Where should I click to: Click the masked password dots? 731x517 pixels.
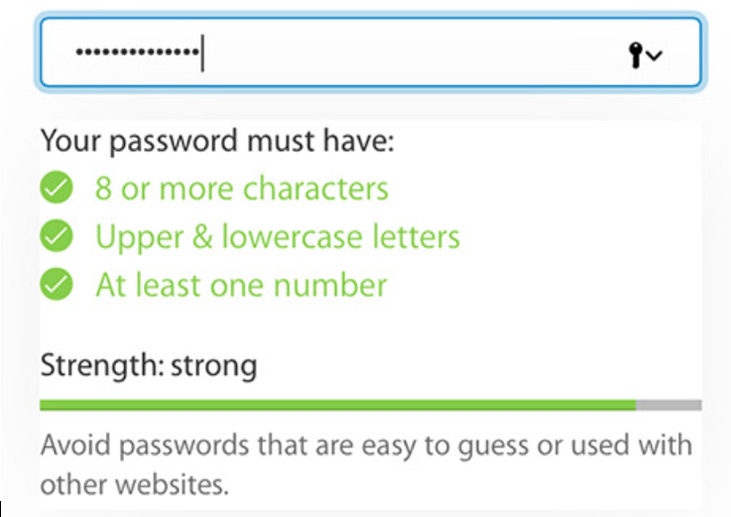tap(138, 51)
